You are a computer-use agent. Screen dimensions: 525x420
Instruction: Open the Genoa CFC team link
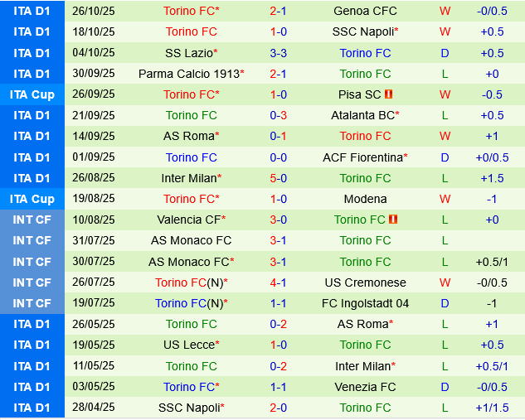tap(365, 11)
